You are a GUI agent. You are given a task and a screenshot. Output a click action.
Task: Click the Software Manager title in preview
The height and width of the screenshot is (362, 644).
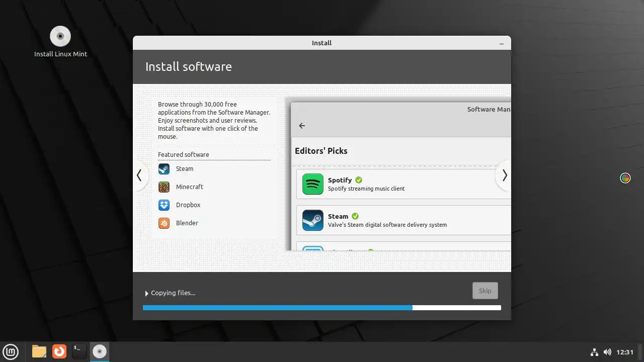coord(489,110)
